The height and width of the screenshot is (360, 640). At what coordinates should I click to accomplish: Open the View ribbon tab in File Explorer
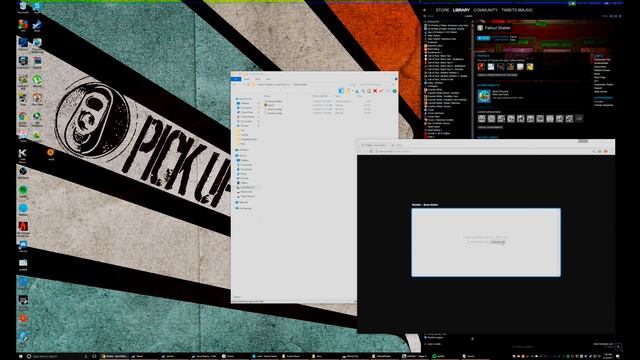point(268,79)
